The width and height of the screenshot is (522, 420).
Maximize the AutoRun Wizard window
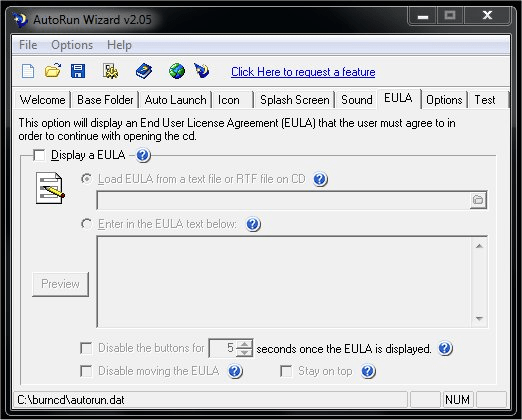450,15
